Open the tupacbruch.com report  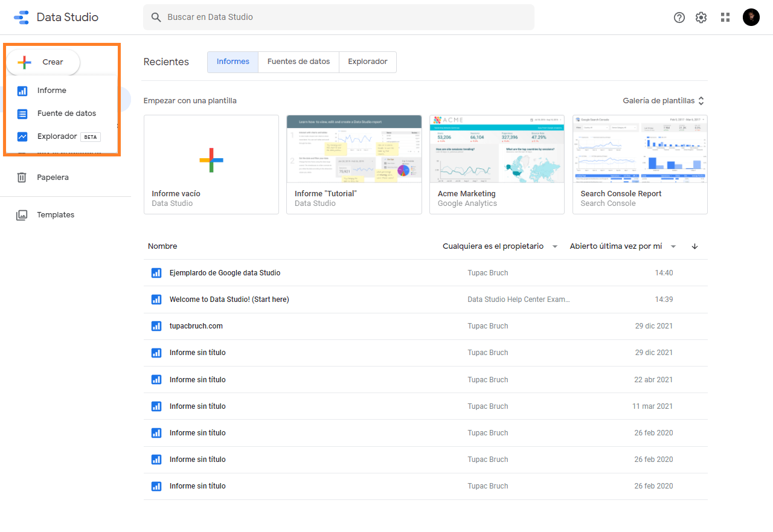[x=196, y=326]
